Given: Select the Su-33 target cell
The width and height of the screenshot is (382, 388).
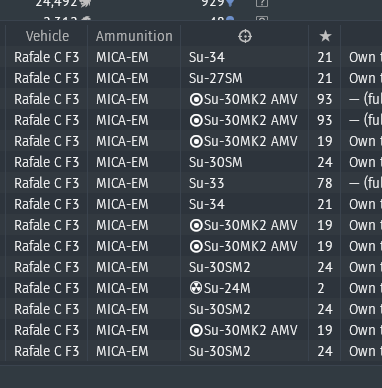Looking at the screenshot, I should coord(207,183).
